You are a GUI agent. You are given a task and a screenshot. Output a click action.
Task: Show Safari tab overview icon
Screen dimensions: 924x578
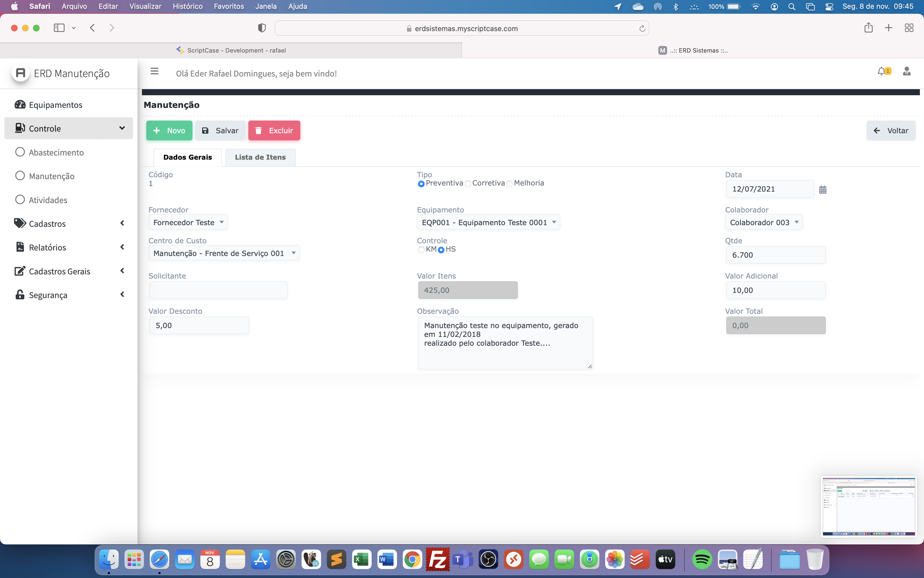coord(909,28)
